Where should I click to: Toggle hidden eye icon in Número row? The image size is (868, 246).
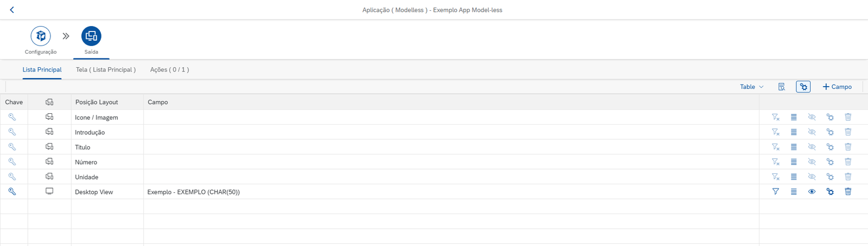click(812, 161)
